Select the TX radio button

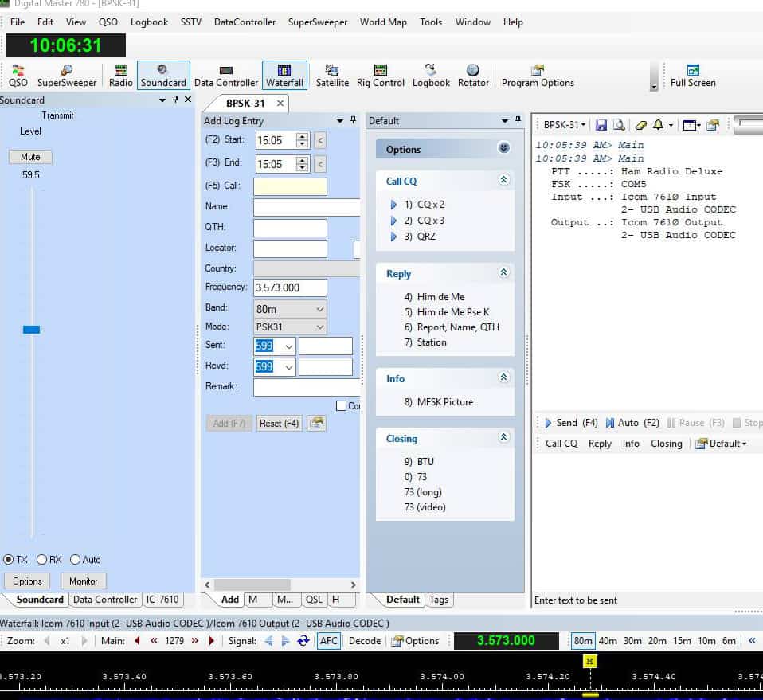8,559
